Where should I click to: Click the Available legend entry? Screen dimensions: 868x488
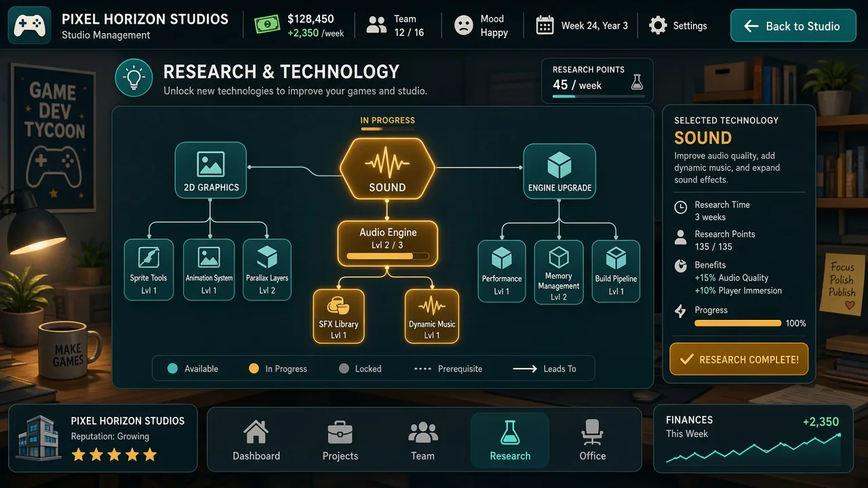193,369
